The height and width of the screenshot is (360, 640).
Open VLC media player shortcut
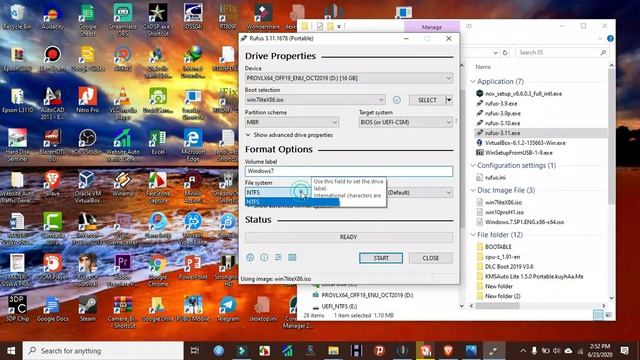(123, 104)
